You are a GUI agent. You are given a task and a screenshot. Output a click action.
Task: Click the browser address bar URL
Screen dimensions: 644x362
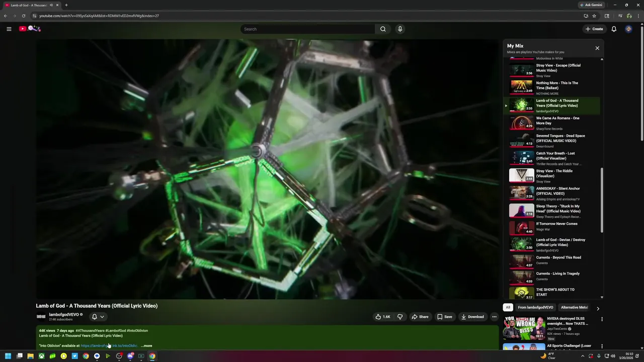[99, 16]
